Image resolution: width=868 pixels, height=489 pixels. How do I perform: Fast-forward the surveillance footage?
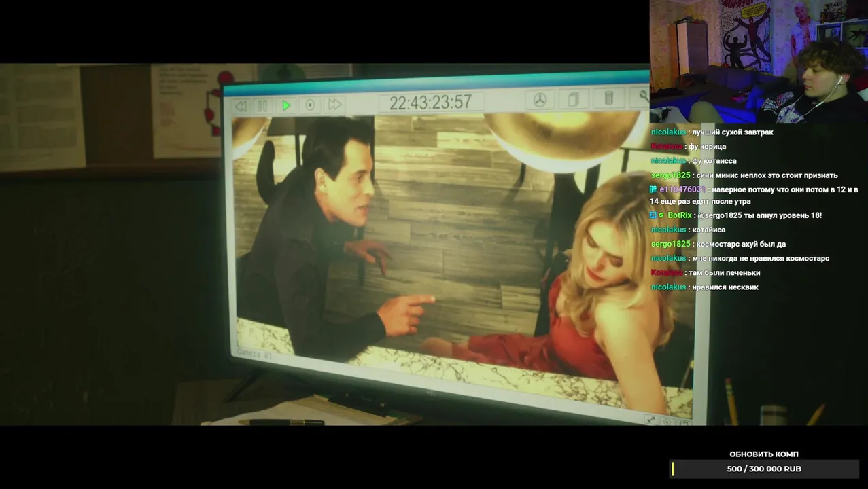tap(334, 104)
